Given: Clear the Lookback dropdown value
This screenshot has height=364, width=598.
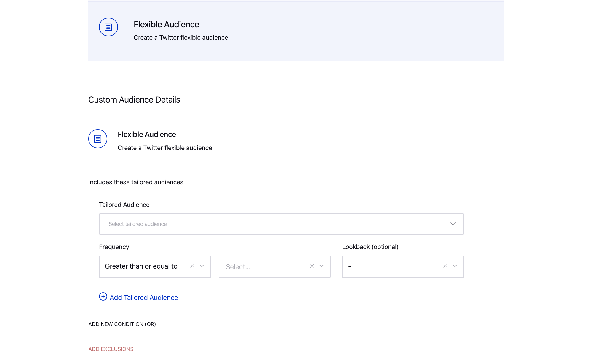Looking at the screenshot, I should pos(445,266).
